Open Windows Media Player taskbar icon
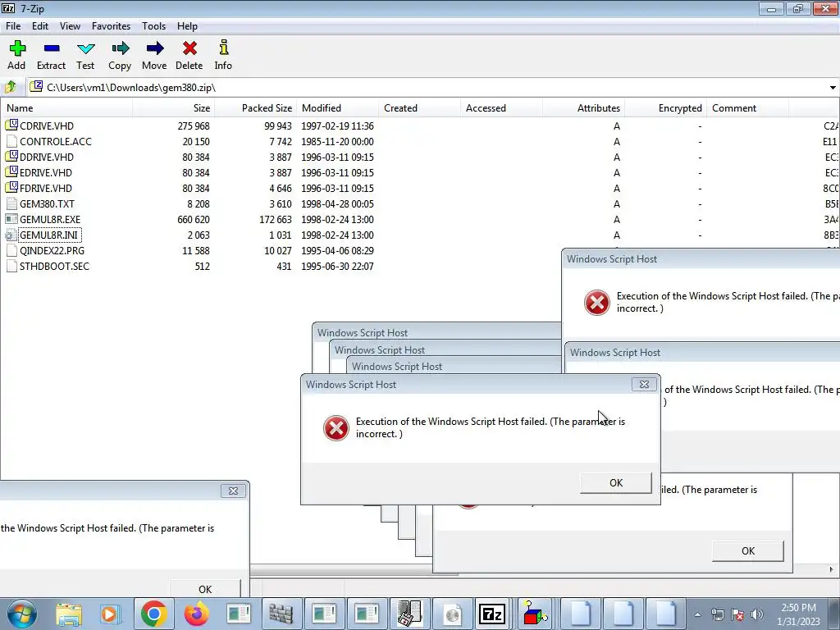 click(109, 614)
